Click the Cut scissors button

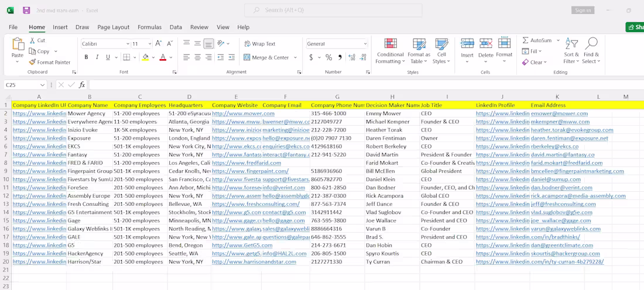(37, 40)
